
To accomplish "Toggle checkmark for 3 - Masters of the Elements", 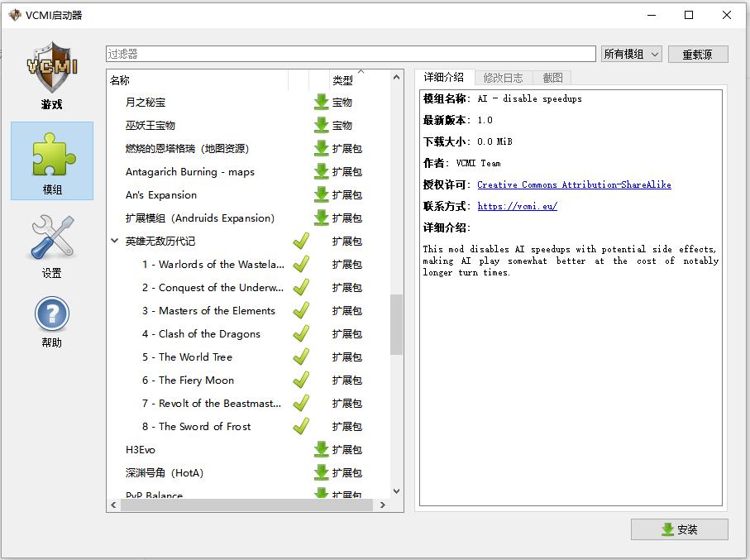I will coord(301,310).
